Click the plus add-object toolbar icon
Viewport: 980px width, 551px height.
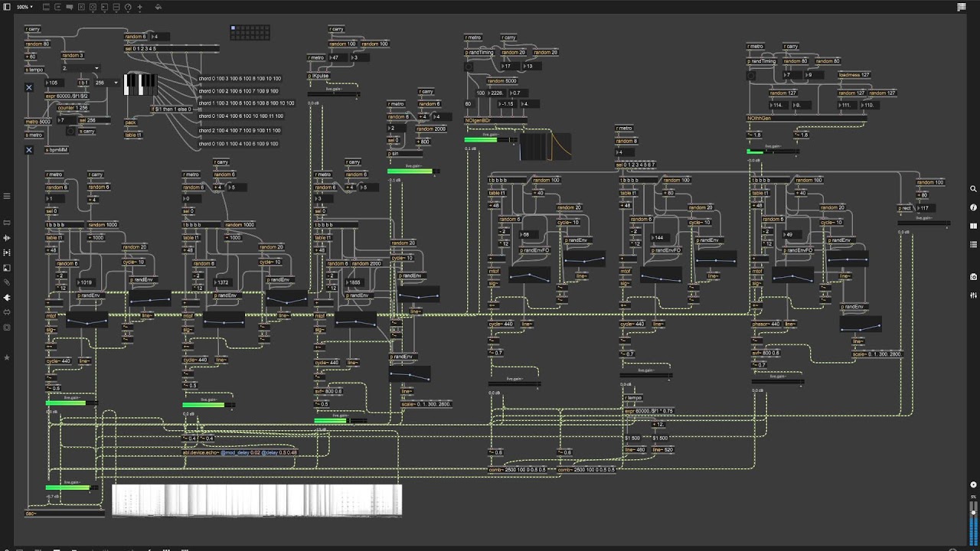(x=140, y=7)
